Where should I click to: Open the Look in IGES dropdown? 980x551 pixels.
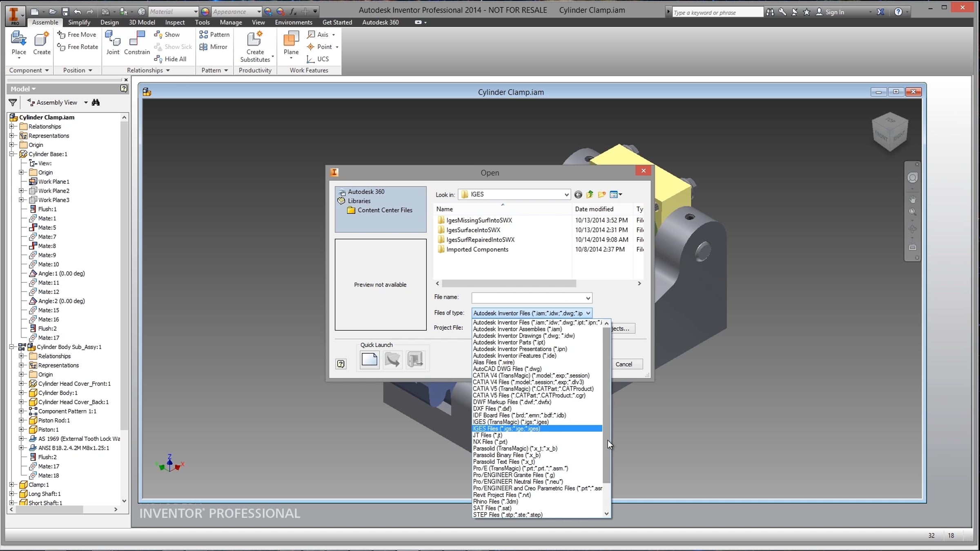(566, 195)
